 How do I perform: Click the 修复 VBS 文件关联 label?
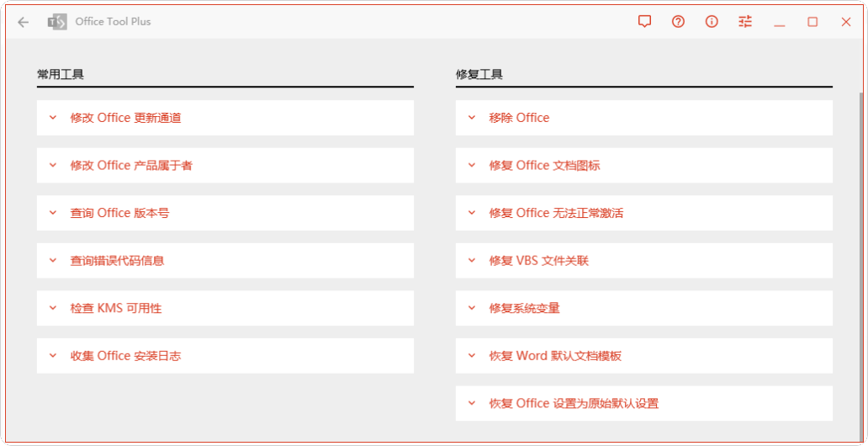(538, 261)
